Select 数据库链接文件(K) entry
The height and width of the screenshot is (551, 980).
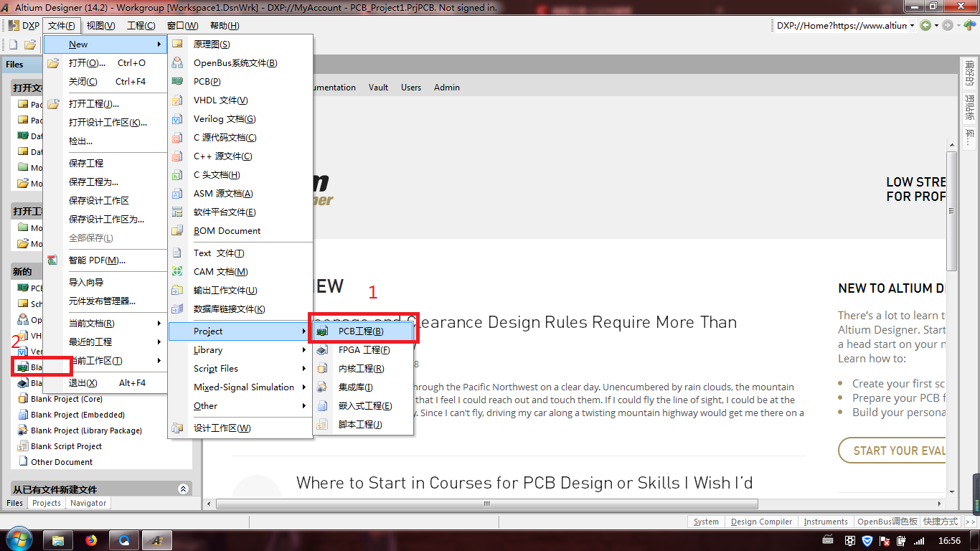point(240,309)
